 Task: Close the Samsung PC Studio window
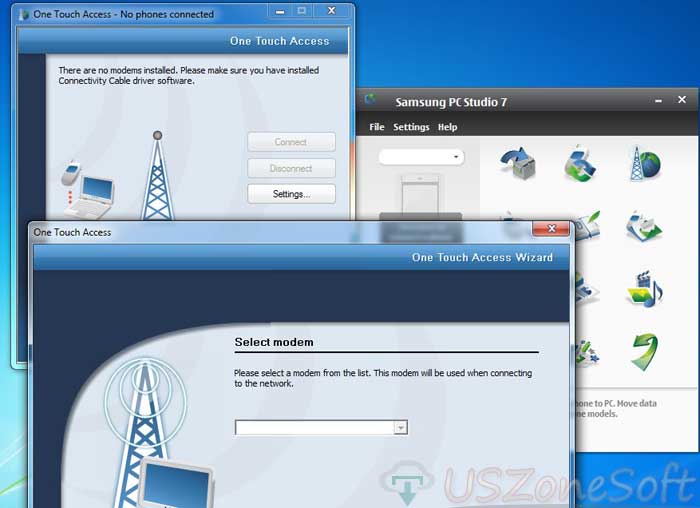[682, 100]
